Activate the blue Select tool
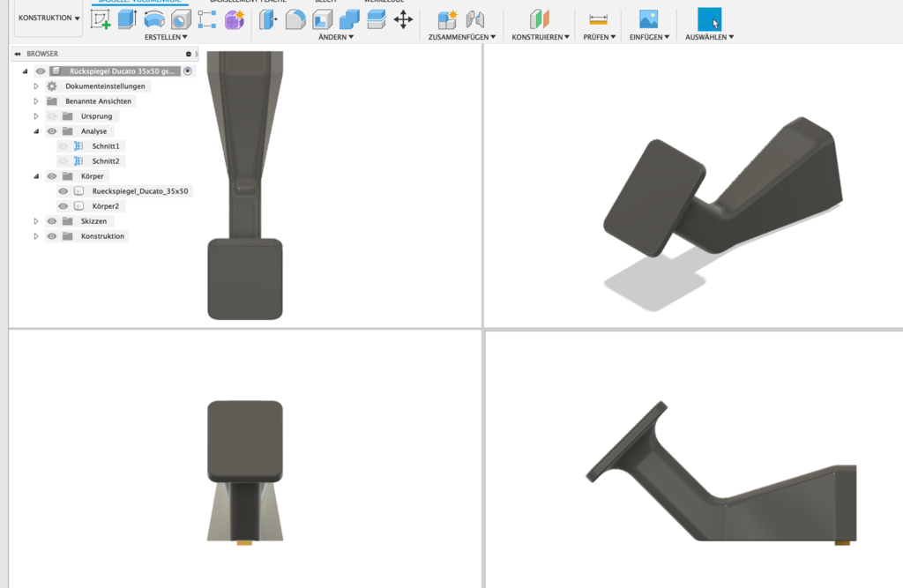Viewport: 903px width, 588px height. click(x=709, y=19)
